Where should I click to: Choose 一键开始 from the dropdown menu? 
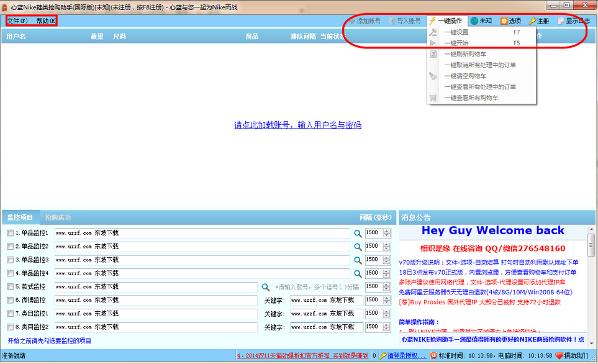click(x=481, y=43)
